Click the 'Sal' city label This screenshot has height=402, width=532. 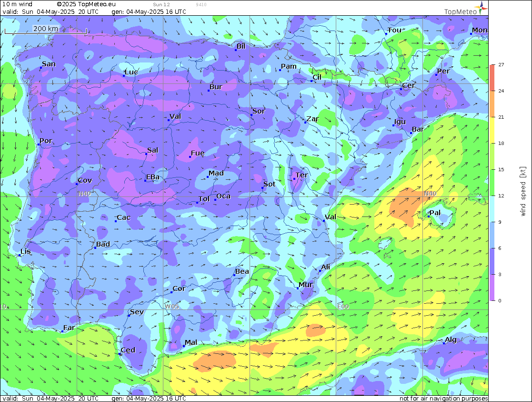coord(153,150)
